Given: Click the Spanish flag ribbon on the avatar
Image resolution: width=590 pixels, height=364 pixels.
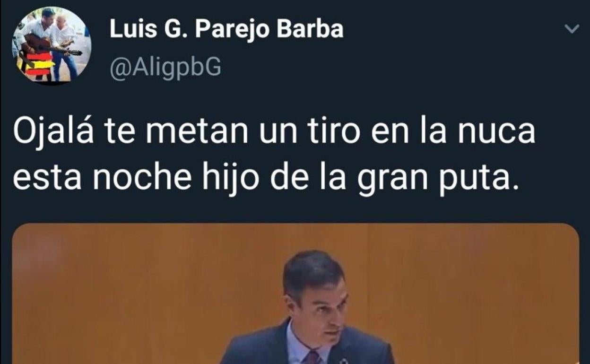Looking at the screenshot, I should coord(40,64).
